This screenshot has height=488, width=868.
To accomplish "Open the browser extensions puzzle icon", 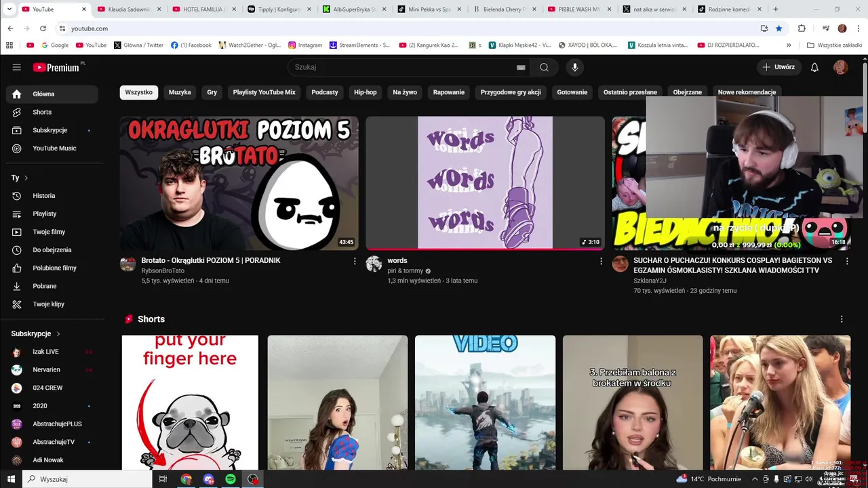I will pyautogui.click(x=802, y=28).
